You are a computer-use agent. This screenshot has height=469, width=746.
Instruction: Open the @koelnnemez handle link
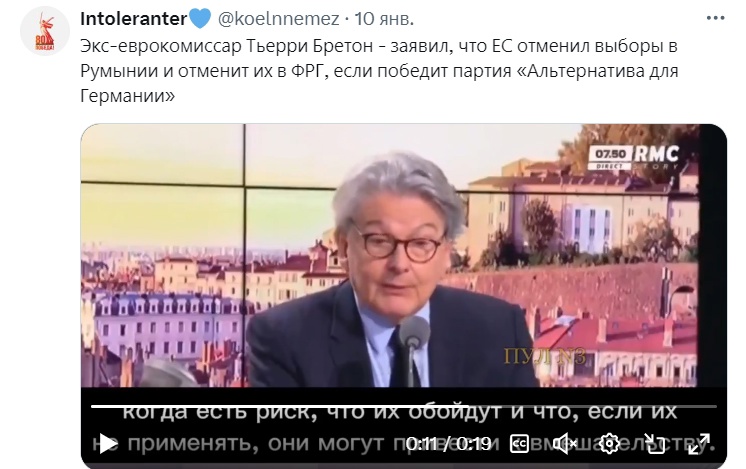pos(278,19)
